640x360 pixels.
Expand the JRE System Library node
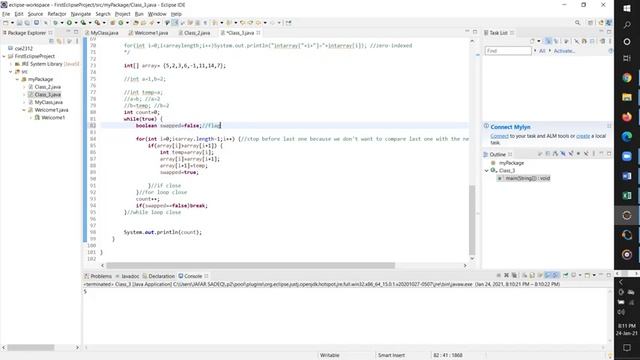(x=11, y=64)
